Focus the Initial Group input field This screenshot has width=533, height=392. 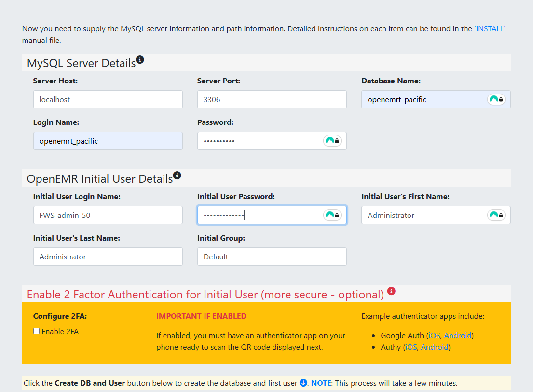[x=272, y=257]
